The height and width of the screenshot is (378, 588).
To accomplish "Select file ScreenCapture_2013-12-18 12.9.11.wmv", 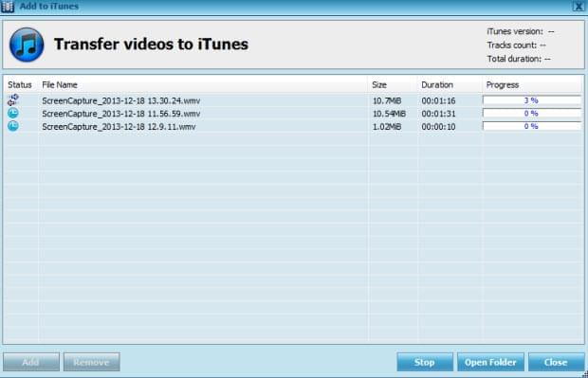I will click(x=119, y=127).
